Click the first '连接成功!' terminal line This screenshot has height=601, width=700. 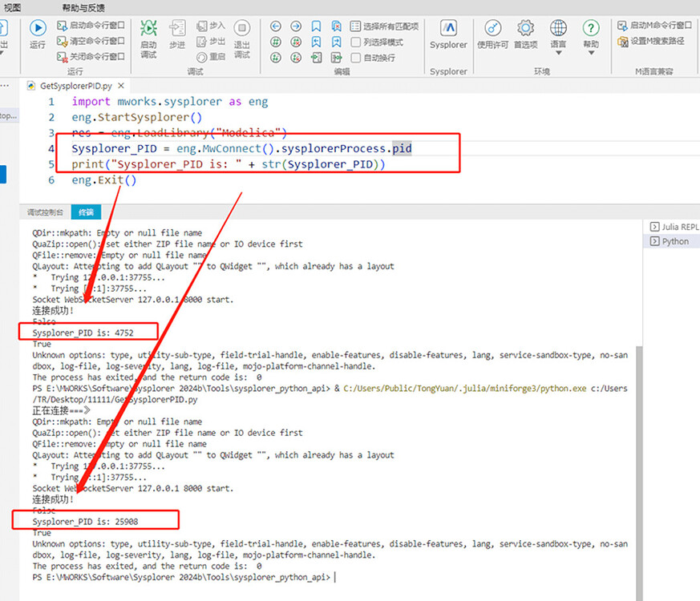[x=53, y=311]
